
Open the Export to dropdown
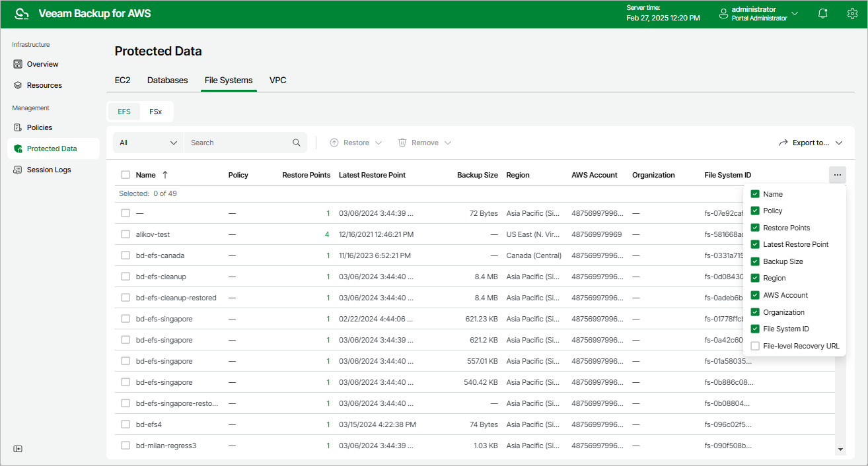[811, 143]
